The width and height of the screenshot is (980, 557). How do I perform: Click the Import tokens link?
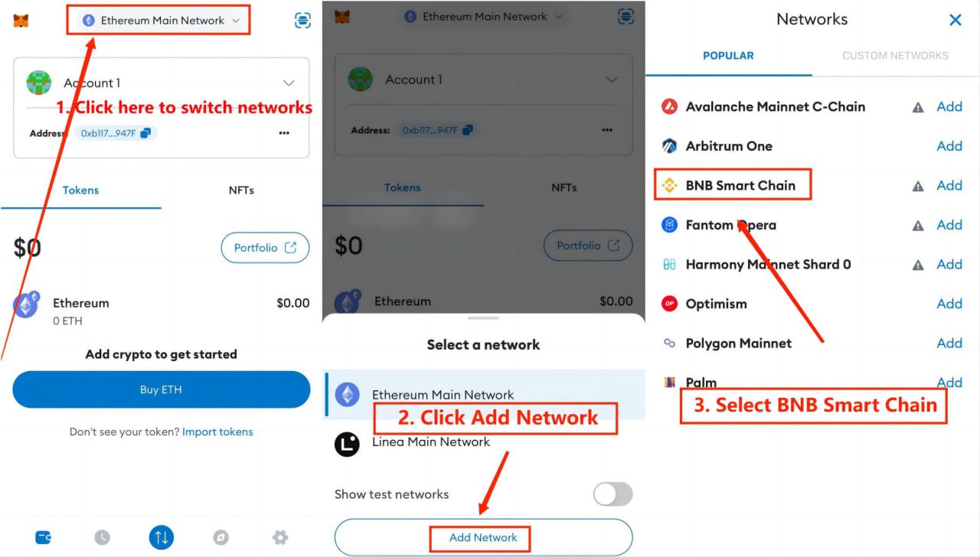[217, 432]
